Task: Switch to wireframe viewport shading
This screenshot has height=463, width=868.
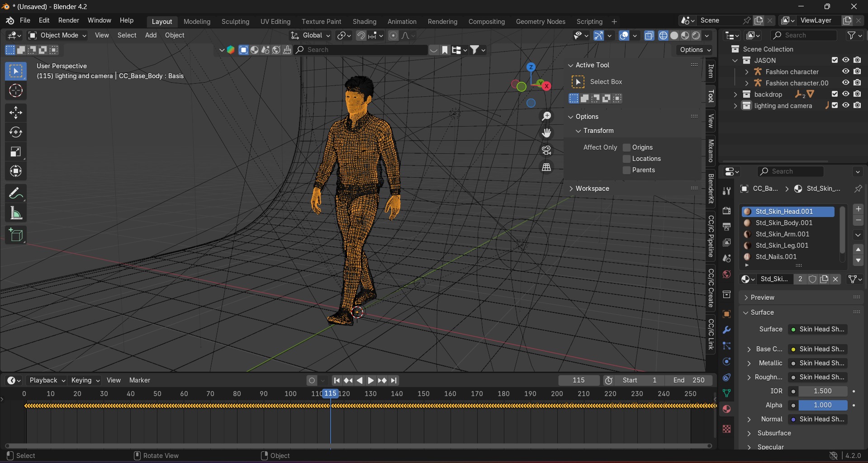Action: pos(663,36)
